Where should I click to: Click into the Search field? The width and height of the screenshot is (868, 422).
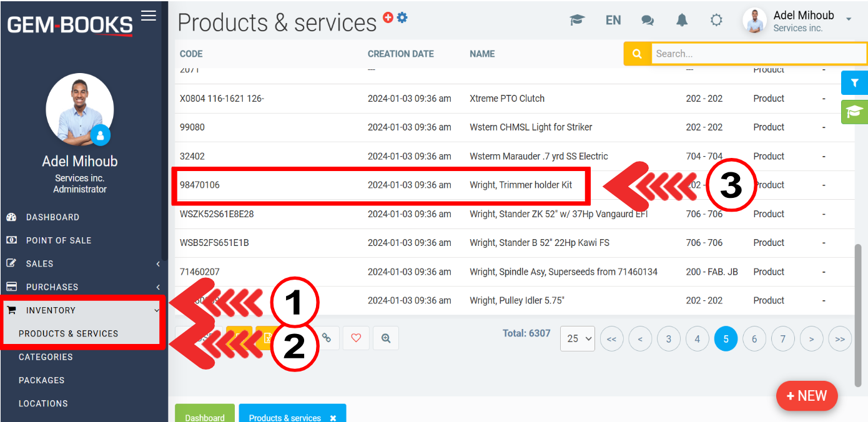758,54
